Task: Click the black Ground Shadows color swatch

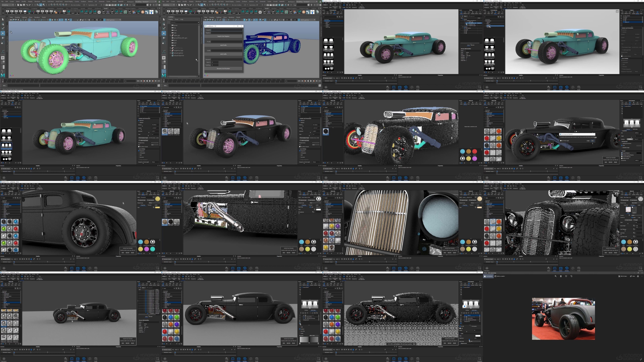Action: pos(639,153)
